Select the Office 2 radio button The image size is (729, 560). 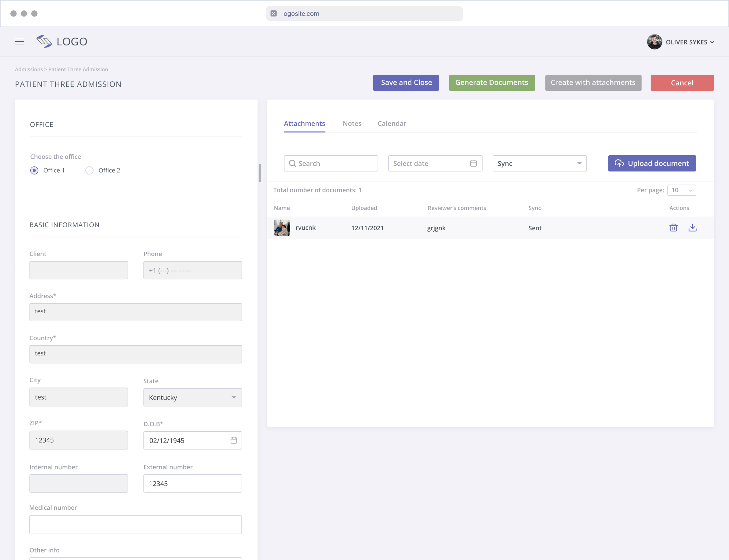(x=89, y=170)
